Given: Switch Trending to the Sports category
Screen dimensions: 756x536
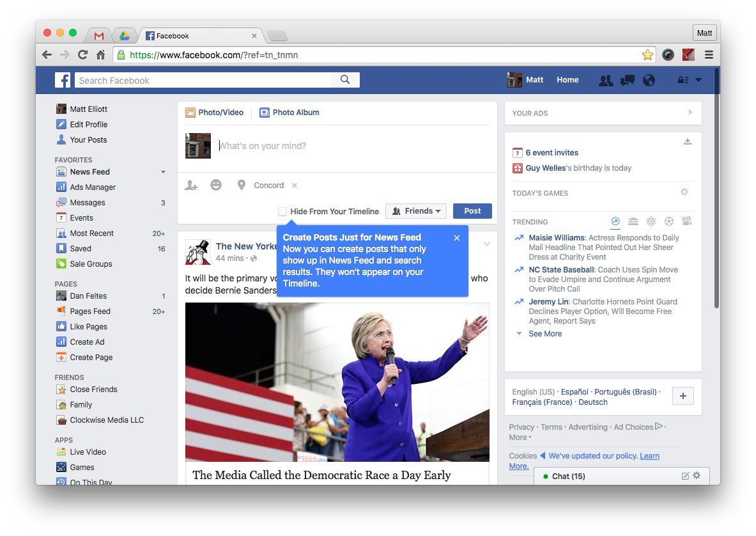Looking at the screenshot, I should coord(669,221).
